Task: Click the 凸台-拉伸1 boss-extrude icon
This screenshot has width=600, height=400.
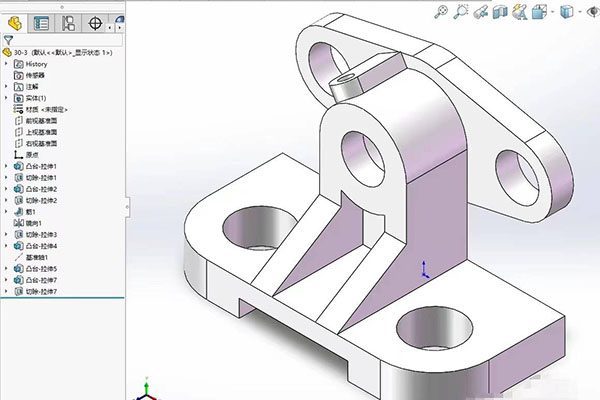Action: coord(19,166)
